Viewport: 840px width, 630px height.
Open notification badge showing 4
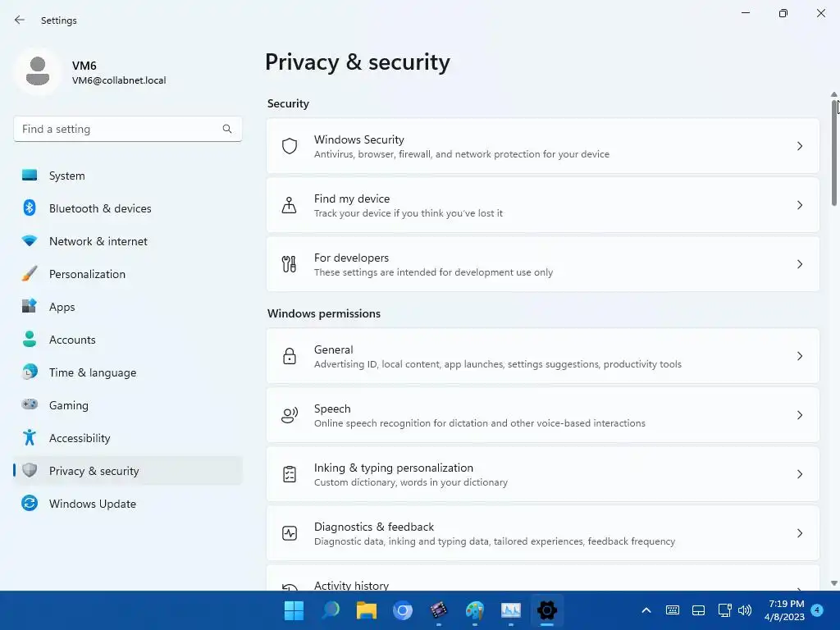click(x=817, y=609)
